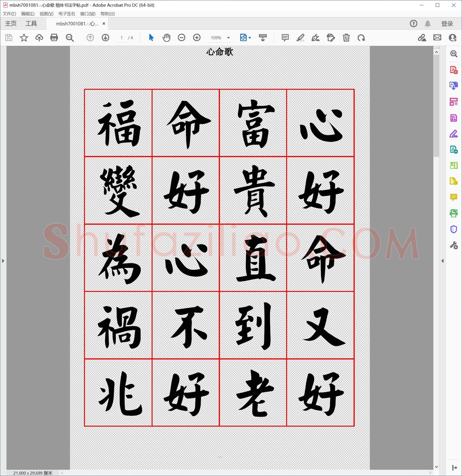The height and width of the screenshot is (476, 462).
Task: Open the zoom percentage dropdown
Action: (228, 38)
